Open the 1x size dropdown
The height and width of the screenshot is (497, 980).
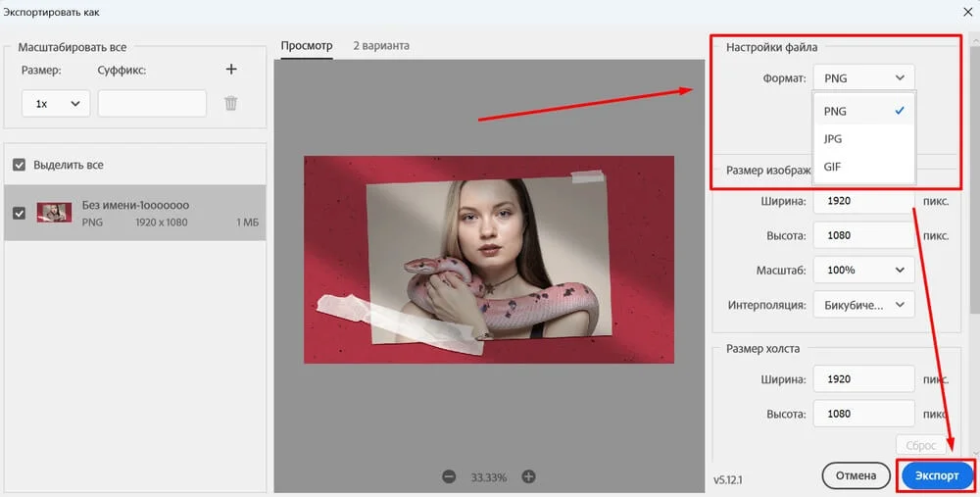56,103
